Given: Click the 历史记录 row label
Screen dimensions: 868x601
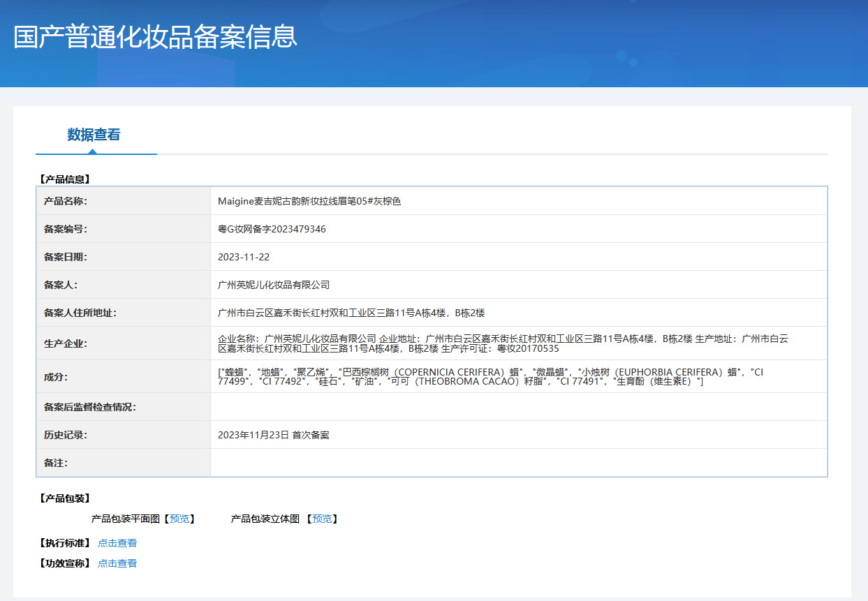Looking at the screenshot, I should coord(66,435).
